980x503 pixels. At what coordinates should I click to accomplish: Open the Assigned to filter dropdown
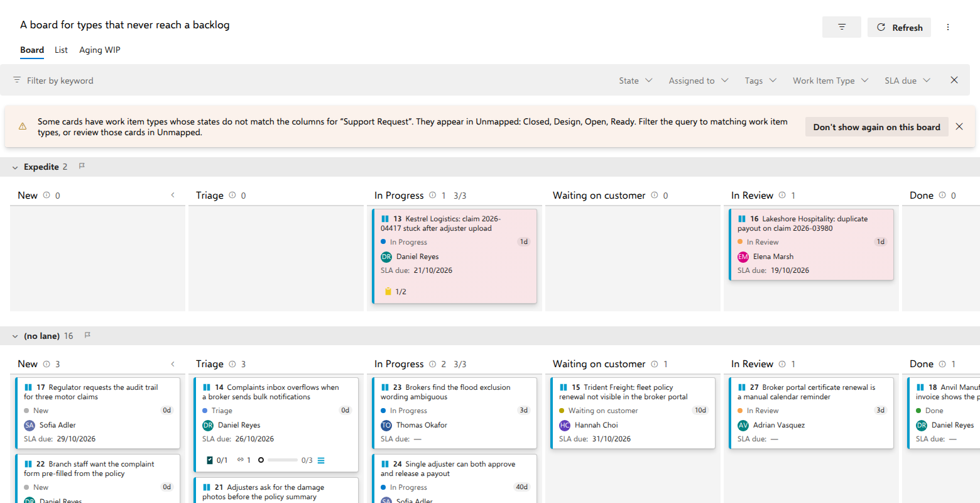click(699, 80)
